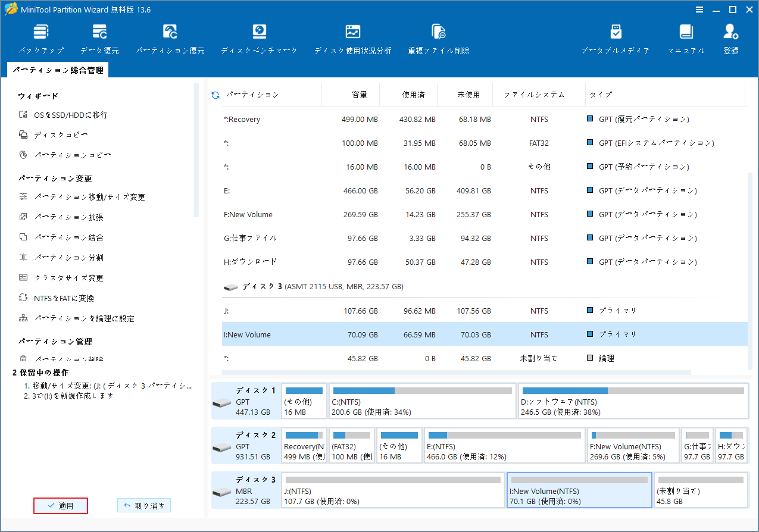The height and width of the screenshot is (532, 759).
Task: Choose パーティション移動/サイズ変更
Action: (82, 197)
